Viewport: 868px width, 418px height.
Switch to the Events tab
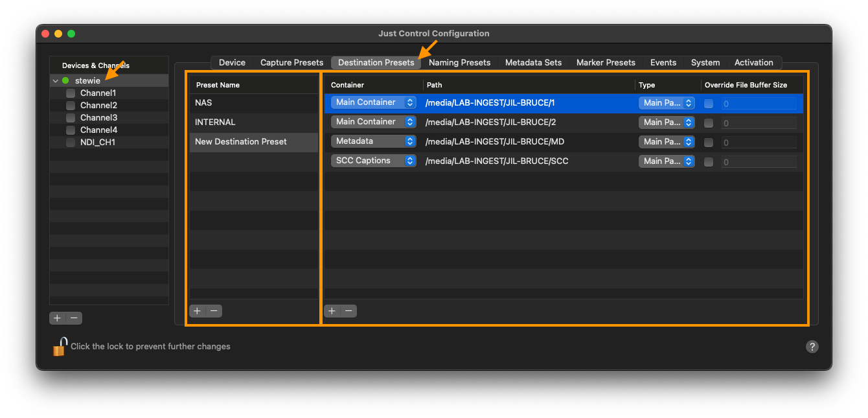click(663, 63)
